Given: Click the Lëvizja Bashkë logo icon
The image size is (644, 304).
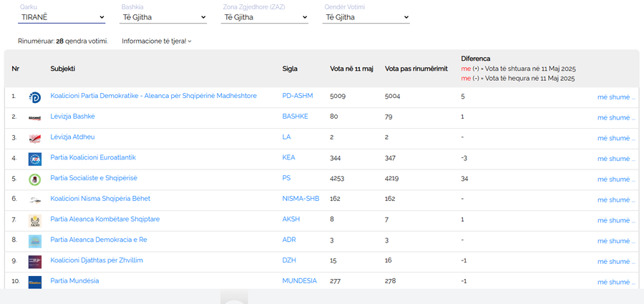Looking at the screenshot, I should click(x=35, y=118).
